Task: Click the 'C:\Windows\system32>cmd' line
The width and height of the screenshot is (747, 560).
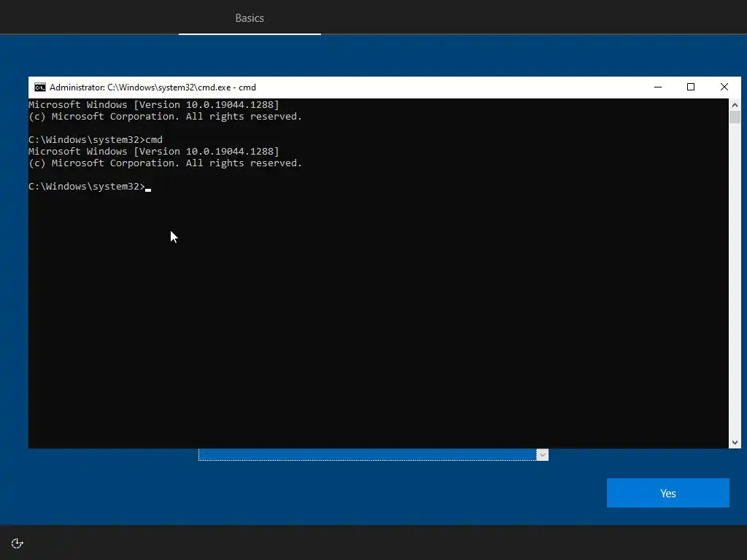Action: pyautogui.click(x=96, y=139)
